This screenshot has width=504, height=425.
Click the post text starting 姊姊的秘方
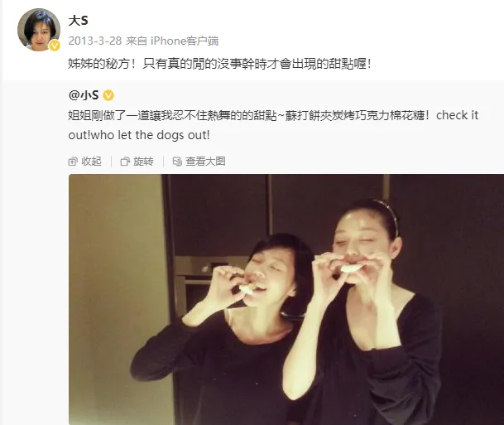coord(220,64)
